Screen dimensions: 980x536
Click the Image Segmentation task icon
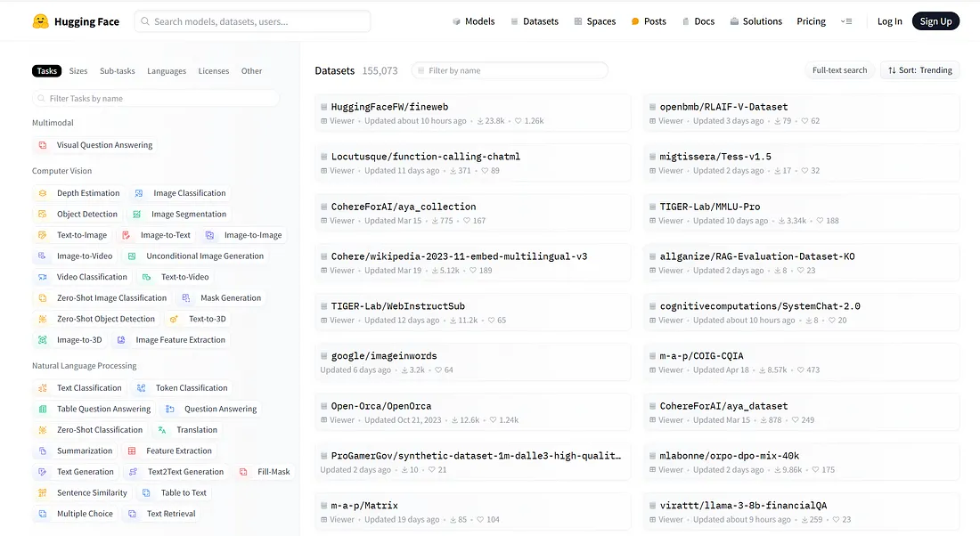[x=137, y=215]
